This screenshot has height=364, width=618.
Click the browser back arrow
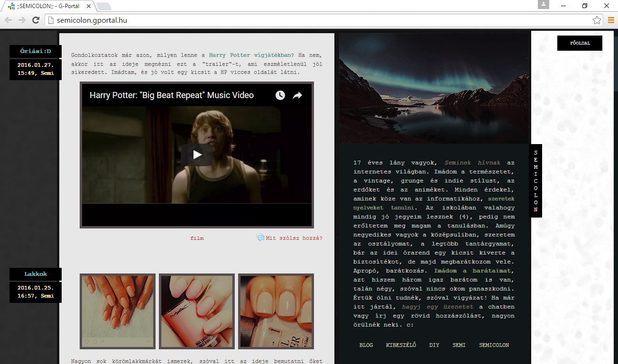(x=8, y=20)
